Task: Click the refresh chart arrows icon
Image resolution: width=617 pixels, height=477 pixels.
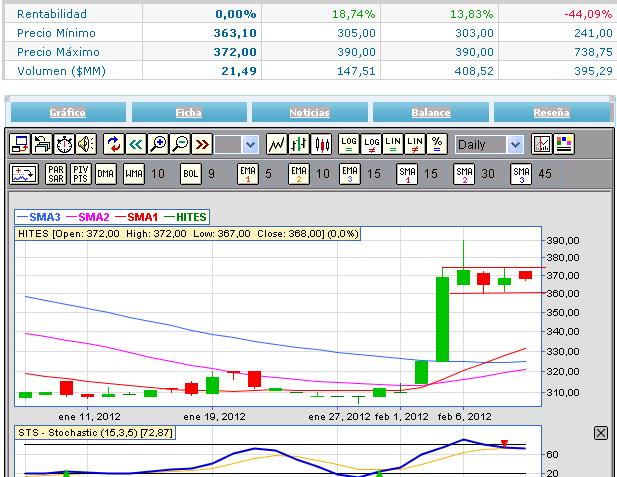Action: [x=113, y=144]
